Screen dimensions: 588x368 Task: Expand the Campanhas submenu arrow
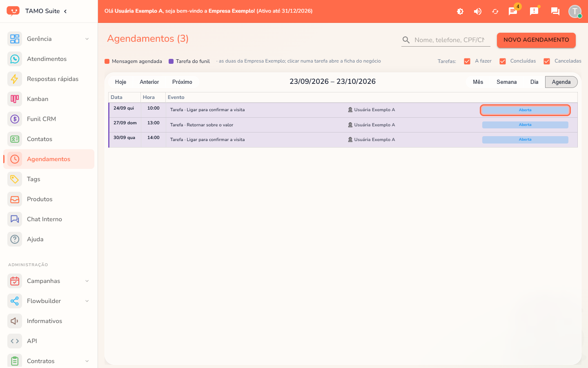point(87,281)
